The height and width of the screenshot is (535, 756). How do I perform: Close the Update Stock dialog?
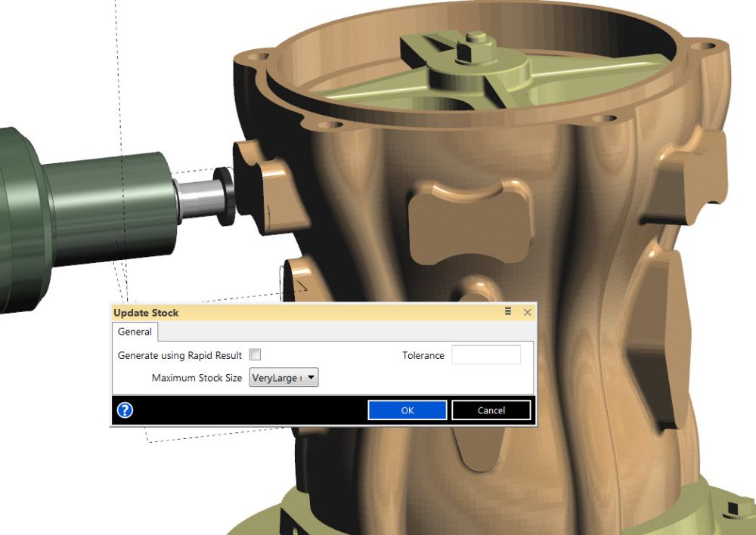527,312
